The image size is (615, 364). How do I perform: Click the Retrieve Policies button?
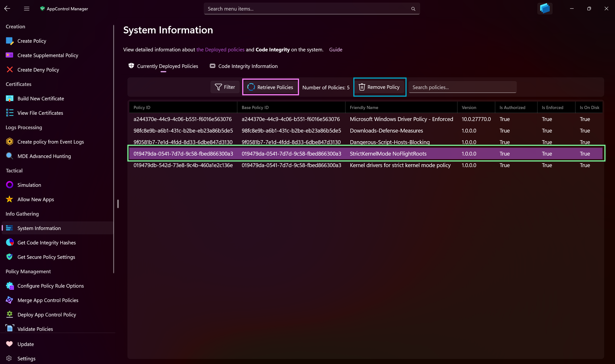pyautogui.click(x=270, y=87)
